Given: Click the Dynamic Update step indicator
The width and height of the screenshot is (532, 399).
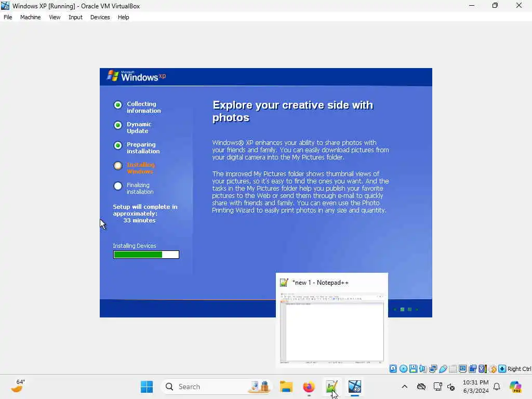Looking at the screenshot, I should [x=118, y=125].
